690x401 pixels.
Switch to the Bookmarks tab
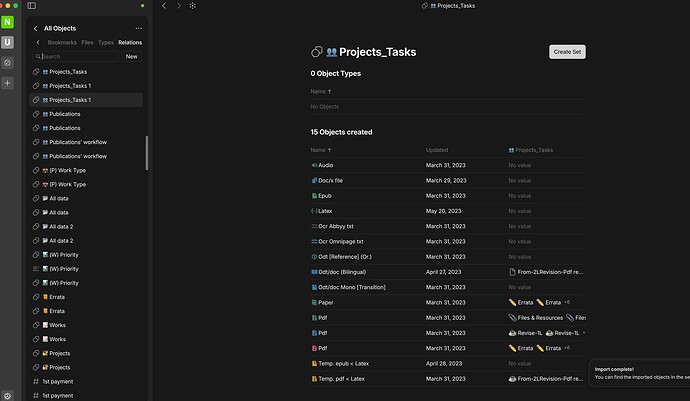click(62, 42)
